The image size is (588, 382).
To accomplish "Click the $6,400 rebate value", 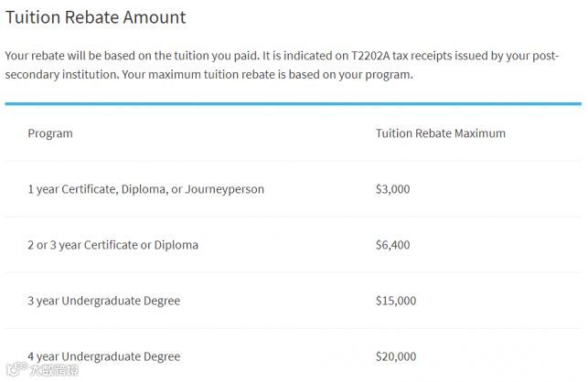I will 392,245.
